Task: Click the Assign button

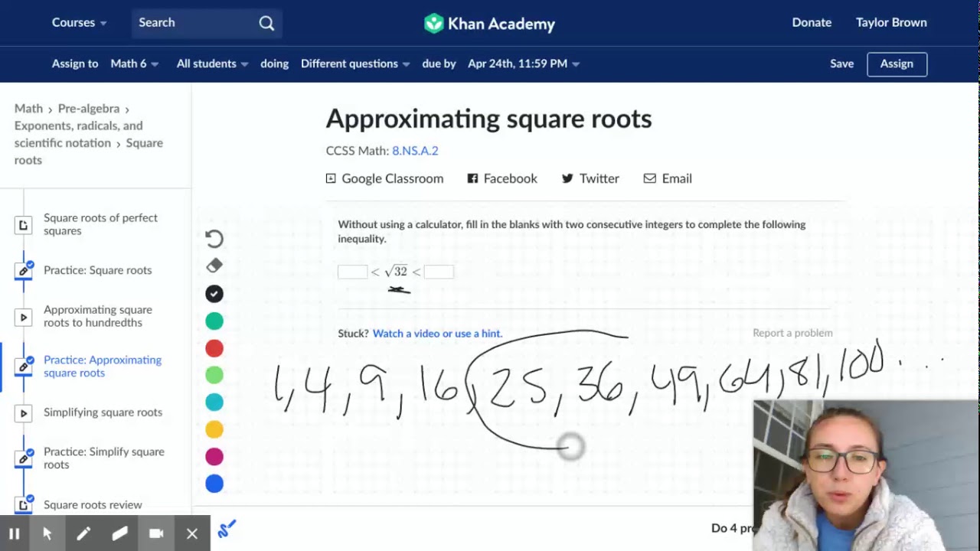Action: click(x=897, y=64)
